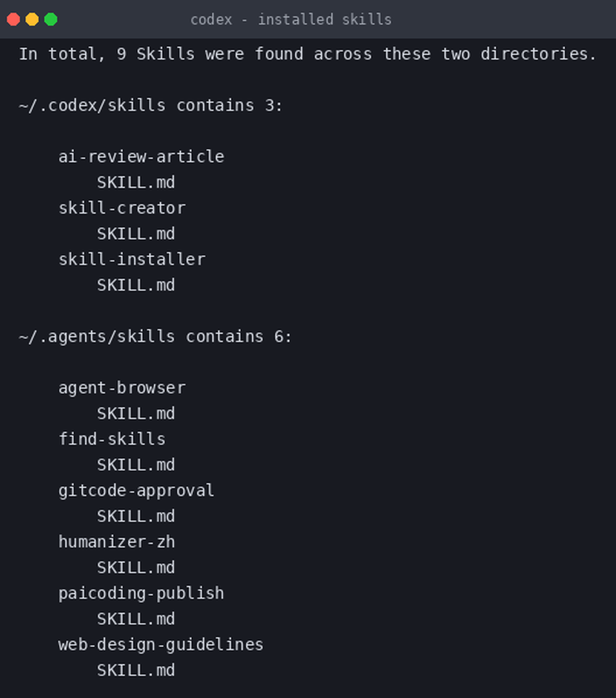Click SKILL.md under ai-review-article
This screenshot has width=616, height=698.
(x=136, y=183)
